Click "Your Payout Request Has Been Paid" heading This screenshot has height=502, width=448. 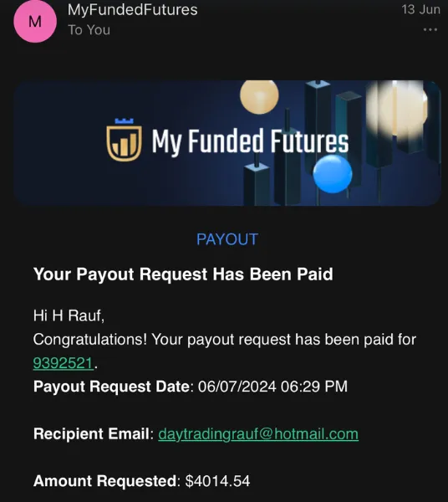(x=183, y=274)
